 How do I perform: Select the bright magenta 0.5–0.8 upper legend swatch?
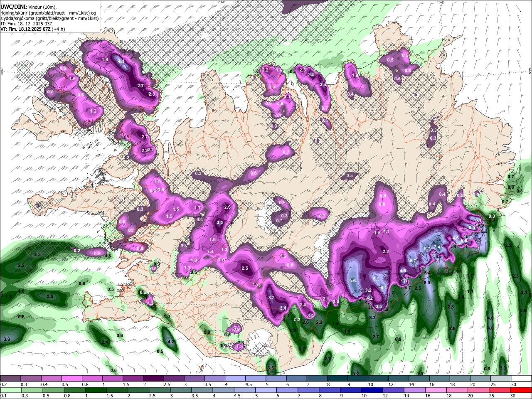coord(71,379)
